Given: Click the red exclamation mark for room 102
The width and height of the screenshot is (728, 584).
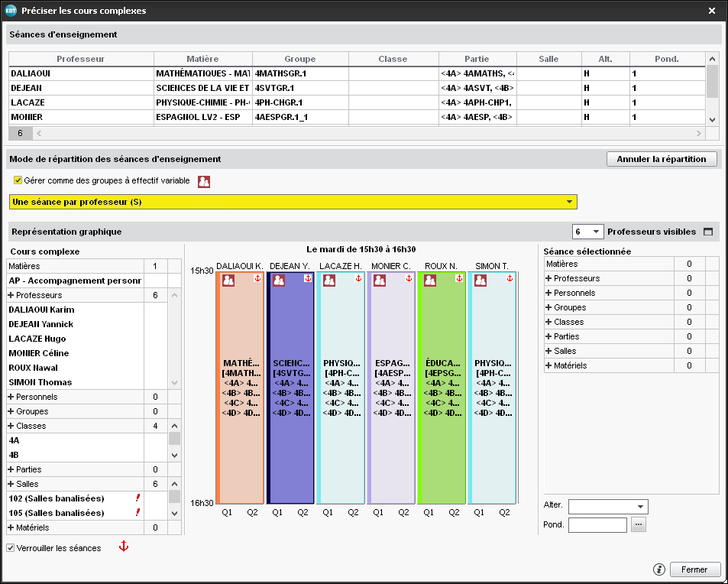Looking at the screenshot, I should 138,498.
